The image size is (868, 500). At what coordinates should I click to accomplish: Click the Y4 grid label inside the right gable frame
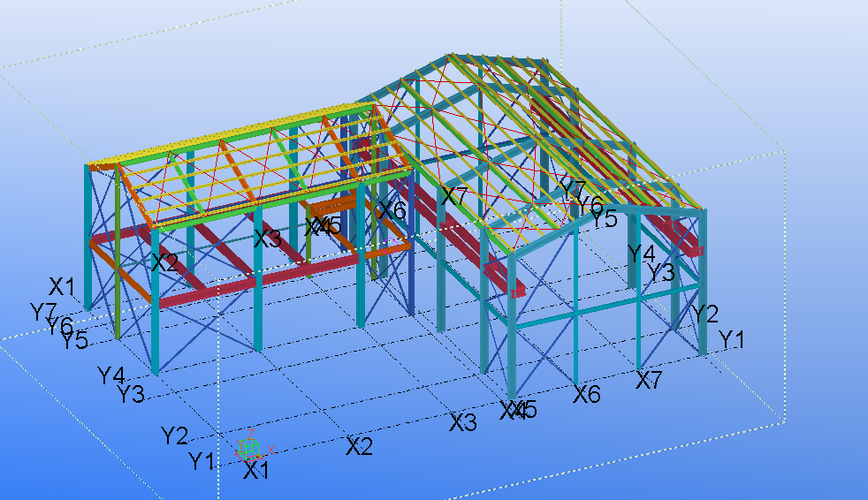(x=641, y=254)
